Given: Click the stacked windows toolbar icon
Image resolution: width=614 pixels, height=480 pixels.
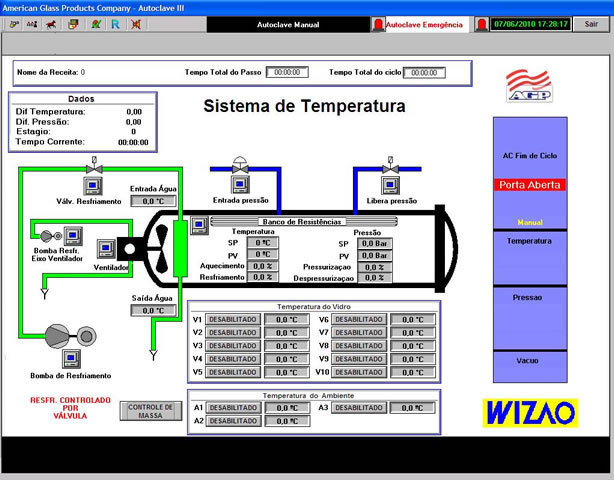Looking at the screenshot, I should tap(73, 24).
